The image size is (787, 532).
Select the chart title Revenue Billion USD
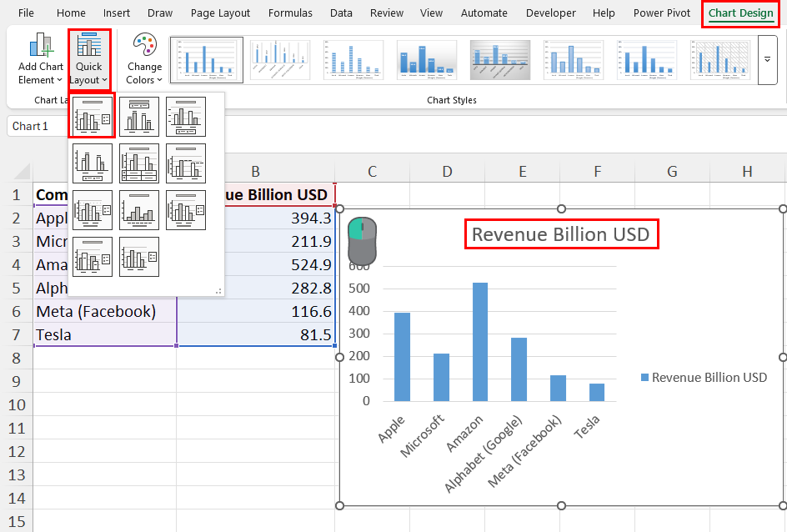click(x=560, y=233)
